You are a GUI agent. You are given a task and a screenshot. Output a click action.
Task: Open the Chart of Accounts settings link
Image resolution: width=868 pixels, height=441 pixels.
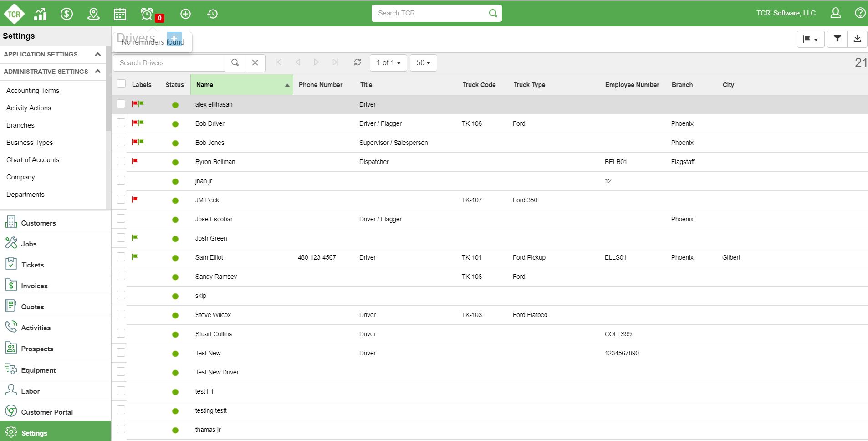[x=33, y=160]
